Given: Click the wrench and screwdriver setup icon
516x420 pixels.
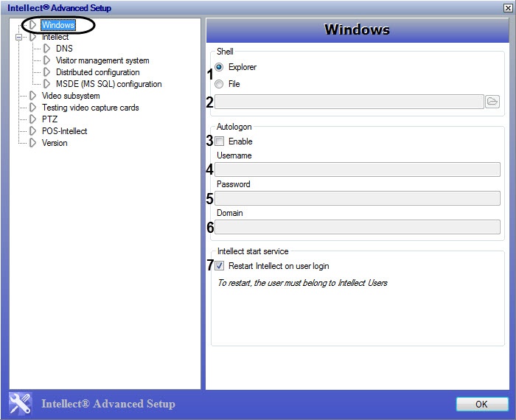Looking at the screenshot, I should 20,403.
